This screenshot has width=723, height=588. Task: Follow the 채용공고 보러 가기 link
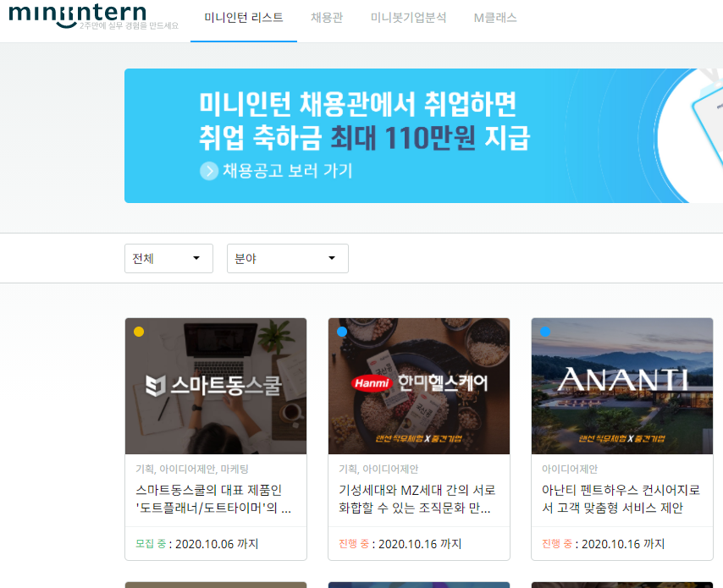click(x=288, y=171)
